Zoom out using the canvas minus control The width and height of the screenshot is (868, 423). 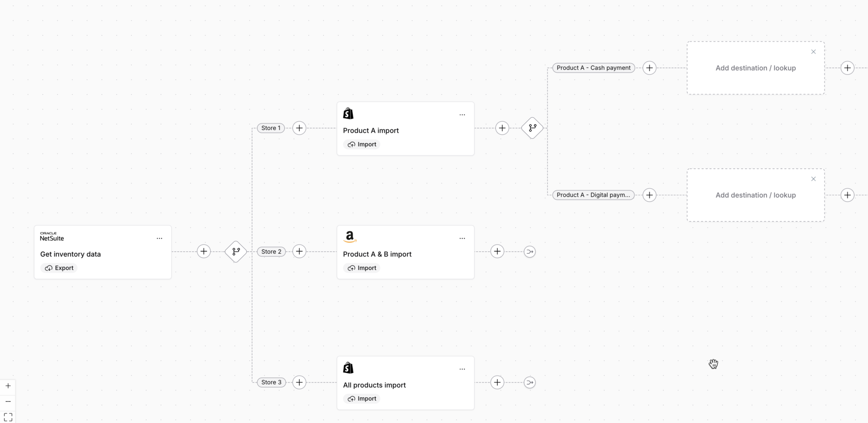pyautogui.click(x=8, y=401)
